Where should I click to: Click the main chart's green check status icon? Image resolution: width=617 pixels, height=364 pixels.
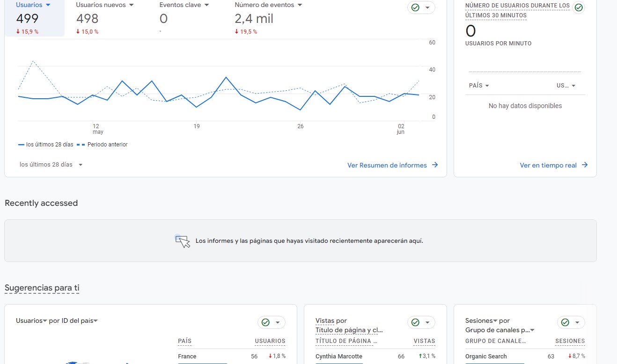[x=415, y=7]
